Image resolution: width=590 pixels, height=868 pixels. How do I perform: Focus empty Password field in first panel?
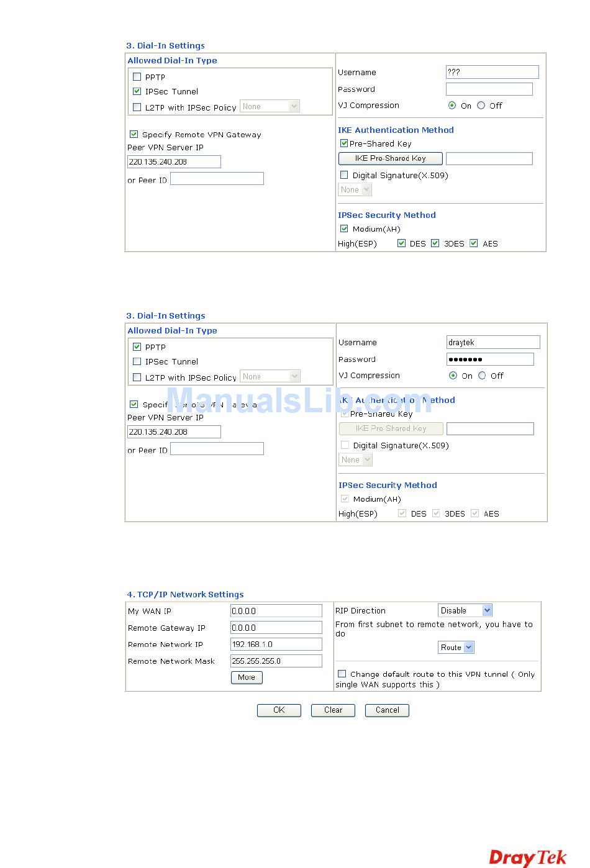coord(489,89)
